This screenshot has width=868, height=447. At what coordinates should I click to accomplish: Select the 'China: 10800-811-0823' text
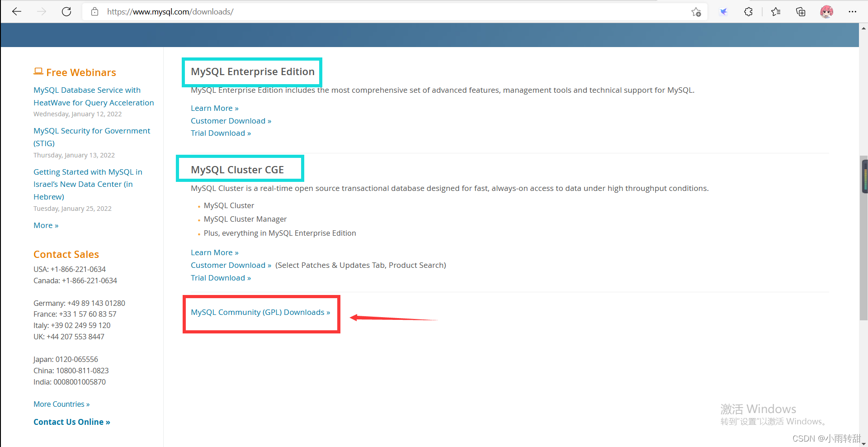tap(71, 371)
